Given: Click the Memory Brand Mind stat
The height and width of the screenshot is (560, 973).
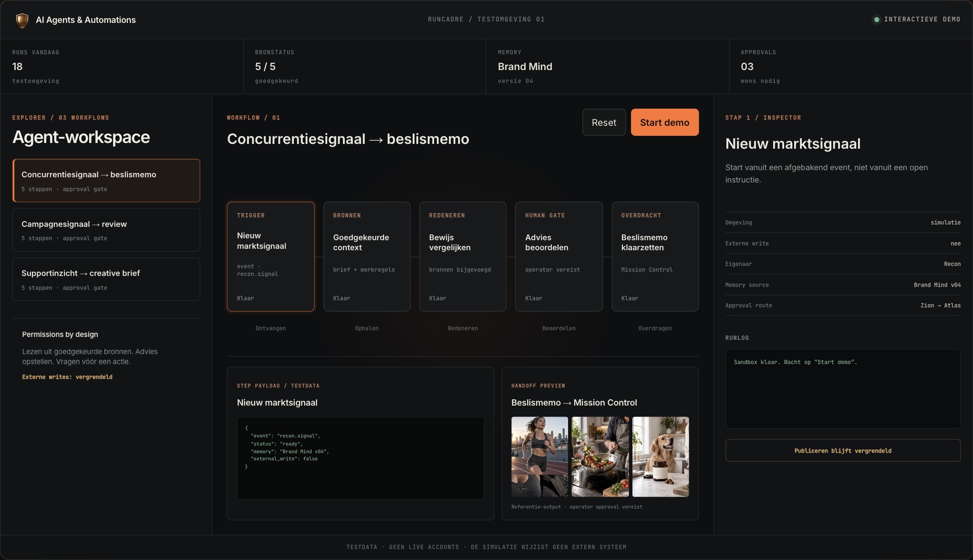Looking at the screenshot, I should click(608, 67).
